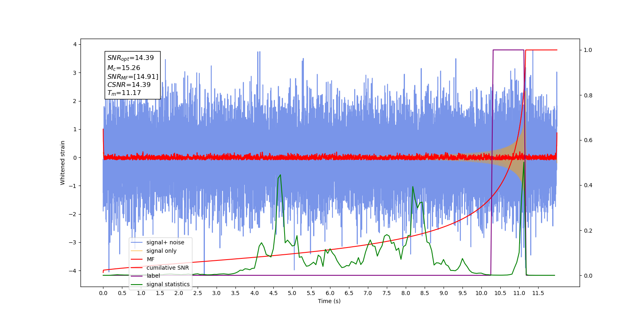This screenshot has height=322, width=644.
Task: Click the x-axis tick label 0.0
Action: click(x=103, y=293)
